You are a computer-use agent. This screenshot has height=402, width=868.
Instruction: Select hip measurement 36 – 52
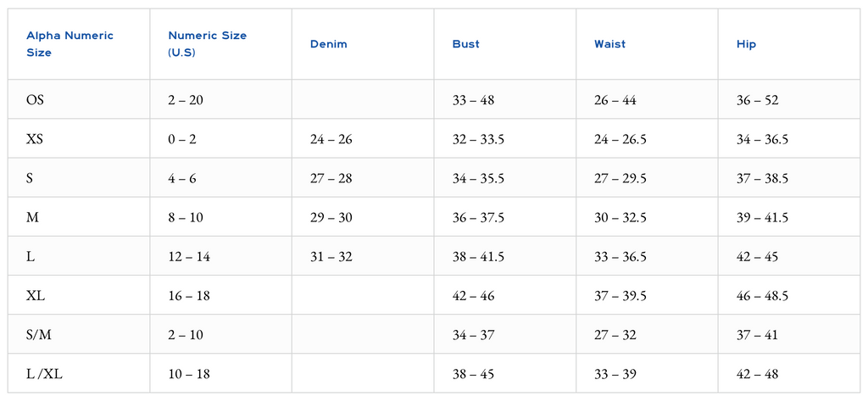(758, 100)
